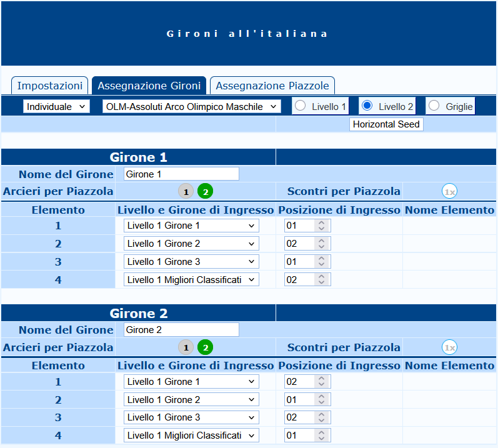Select the Griglie radio button
Screen dimensions: 498x448
(434, 106)
